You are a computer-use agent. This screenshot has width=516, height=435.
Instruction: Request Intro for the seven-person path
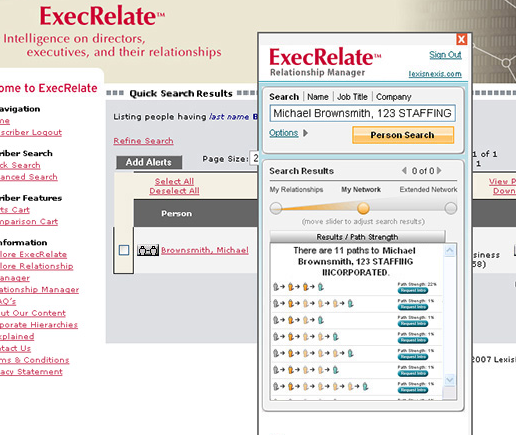click(x=413, y=390)
